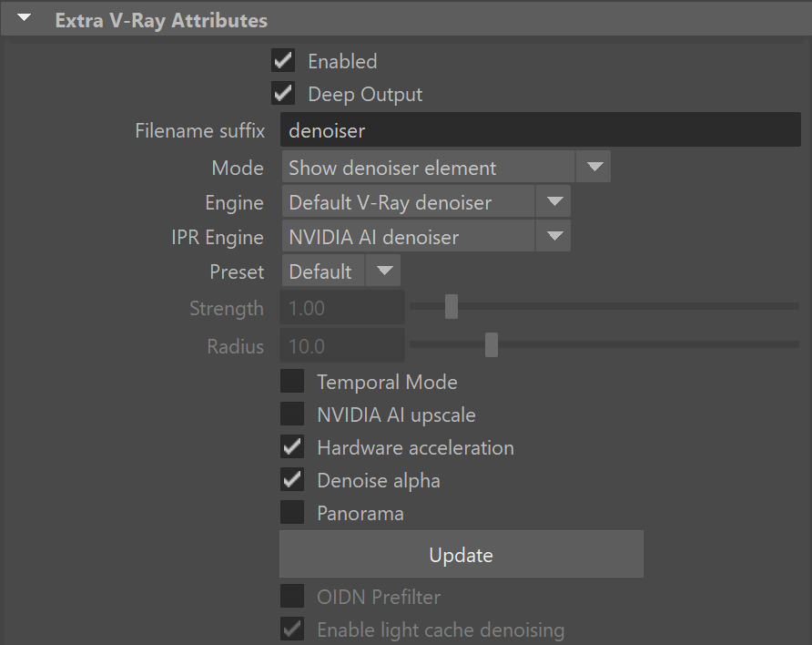This screenshot has width=812, height=645.
Task: Open the IPR Engine dropdown
Action: 426,236
